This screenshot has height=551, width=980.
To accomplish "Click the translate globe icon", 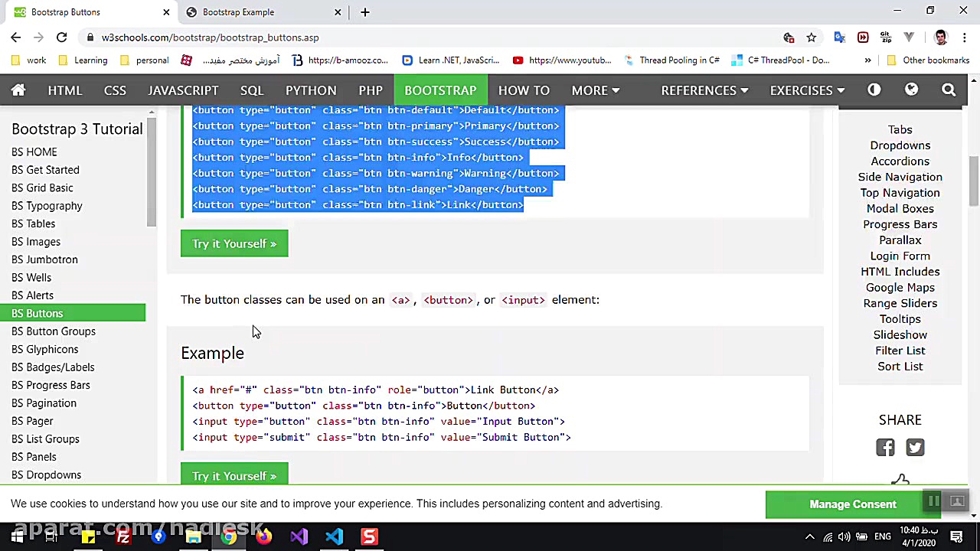I will pos(911,90).
